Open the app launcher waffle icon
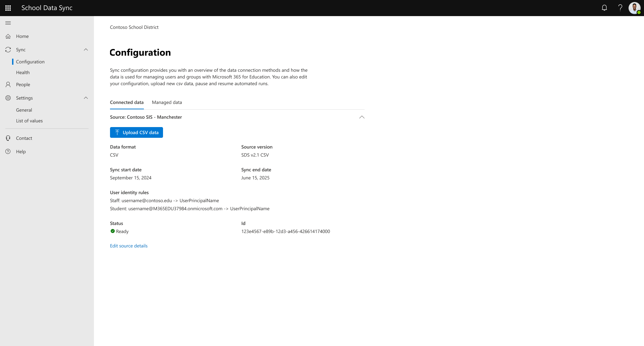 (x=8, y=8)
